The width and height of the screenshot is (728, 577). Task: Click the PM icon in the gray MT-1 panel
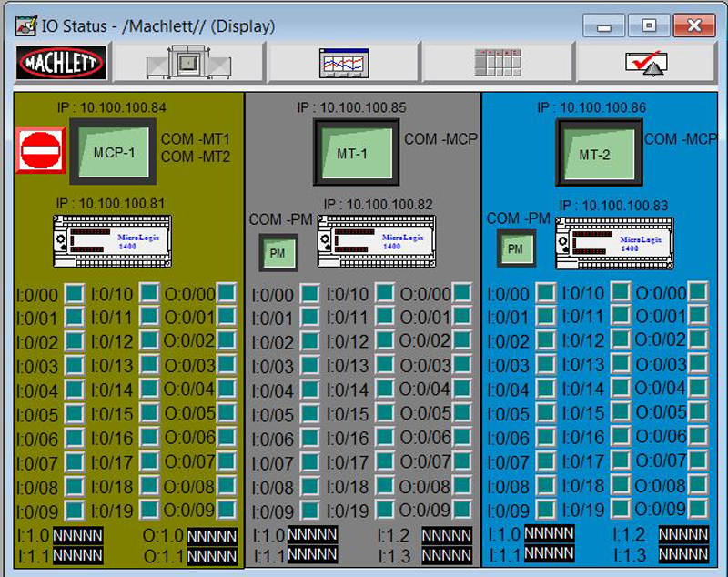[278, 252]
